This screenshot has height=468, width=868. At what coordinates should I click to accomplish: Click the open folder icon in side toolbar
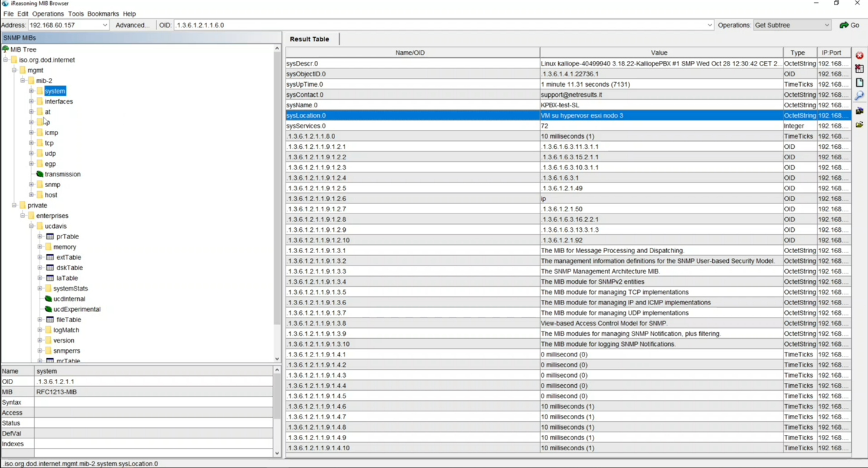[x=859, y=125]
